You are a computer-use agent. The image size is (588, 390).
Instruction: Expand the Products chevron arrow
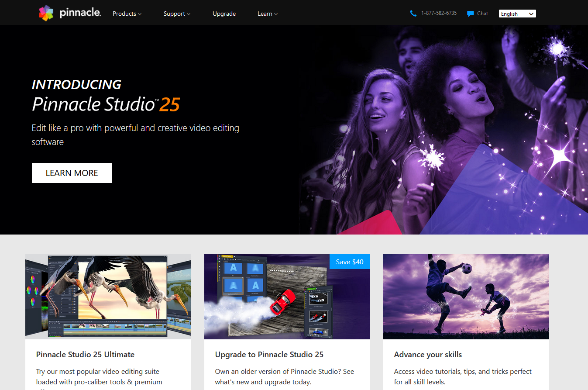tap(140, 14)
